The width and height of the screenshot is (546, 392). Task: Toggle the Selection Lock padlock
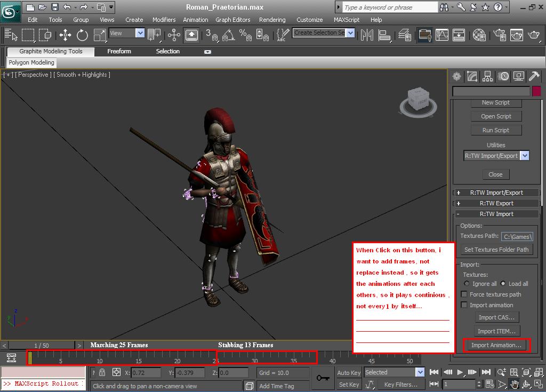(x=102, y=372)
